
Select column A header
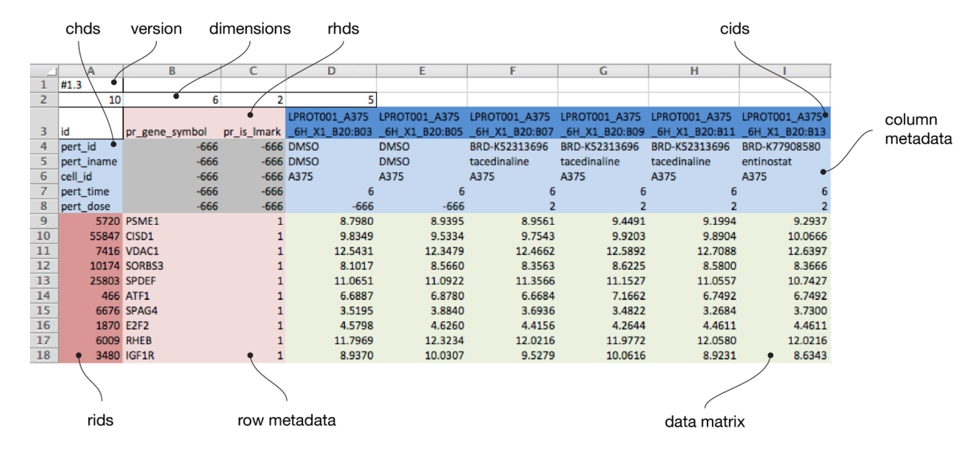pyautogui.click(x=91, y=71)
